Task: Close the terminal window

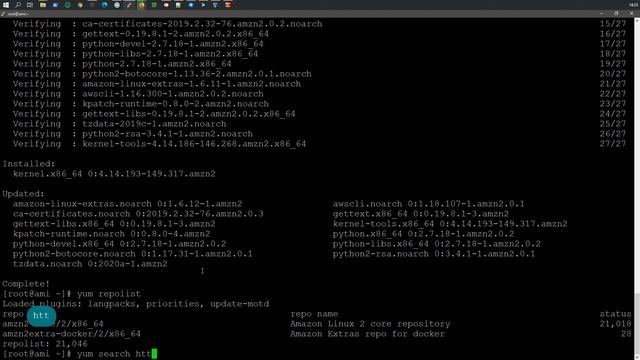Action: [x=631, y=13]
